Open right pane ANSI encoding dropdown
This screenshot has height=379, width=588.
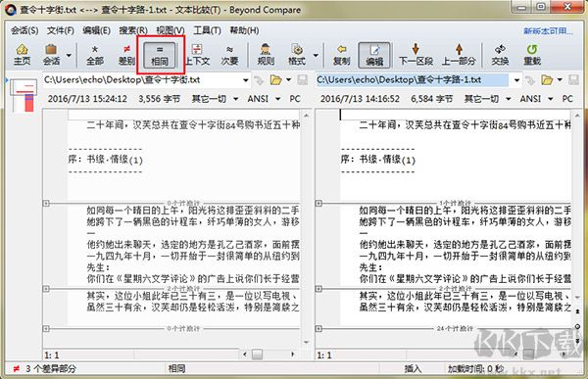point(536,99)
